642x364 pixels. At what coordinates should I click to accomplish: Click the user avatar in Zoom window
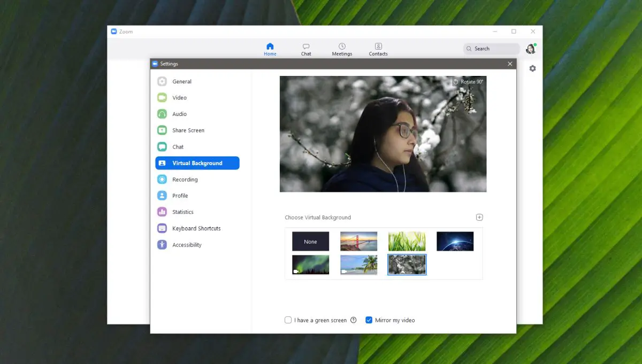(x=531, y=49)
